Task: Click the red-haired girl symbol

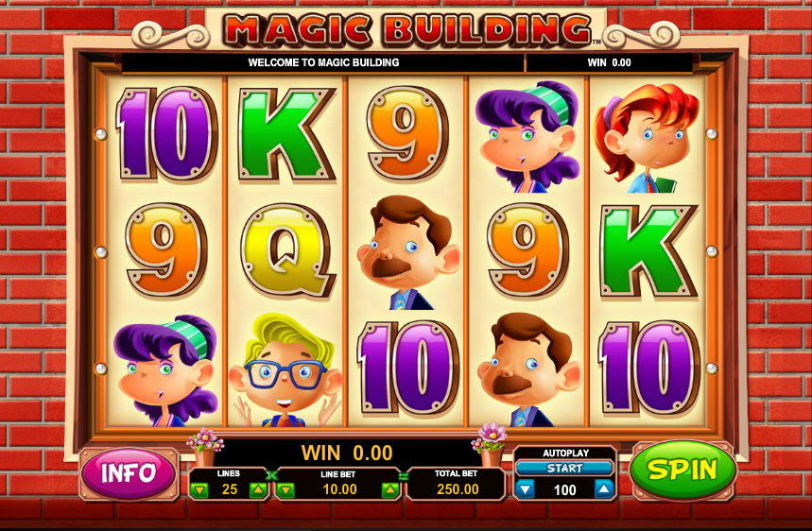Action: point(647,138)
